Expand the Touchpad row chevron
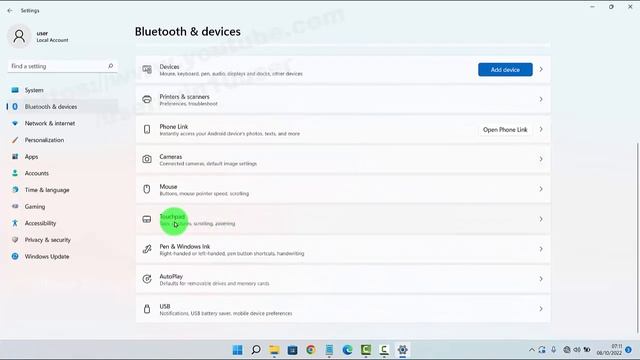640x360 pixels. (x=541, y=219)
